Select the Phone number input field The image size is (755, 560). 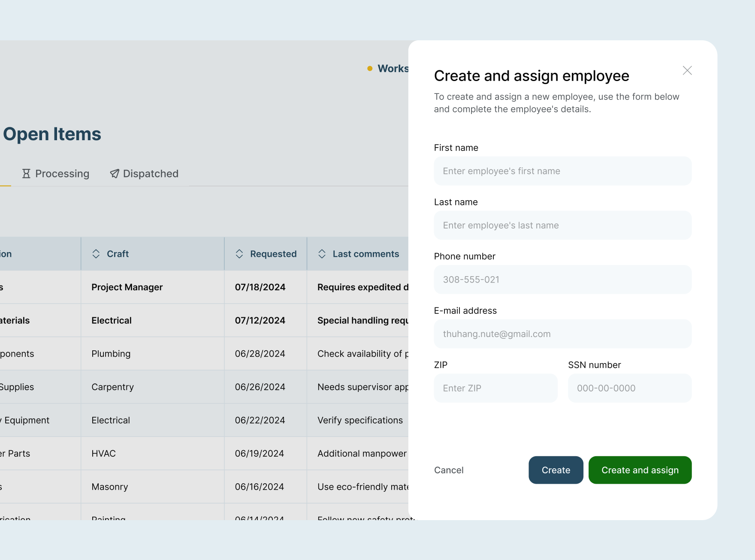coord(562,280)
